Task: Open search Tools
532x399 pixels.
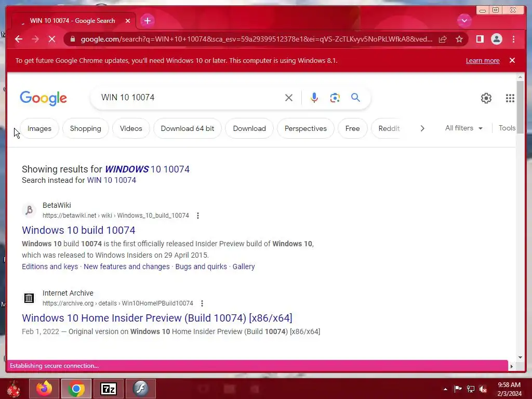Action: coord(507,128)
